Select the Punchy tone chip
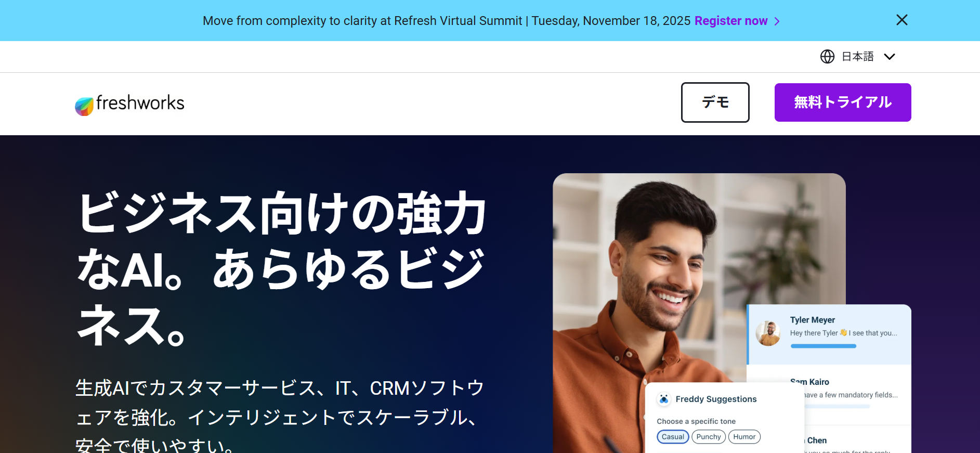This screenshot has height=453, width=980. coord(709,436)
